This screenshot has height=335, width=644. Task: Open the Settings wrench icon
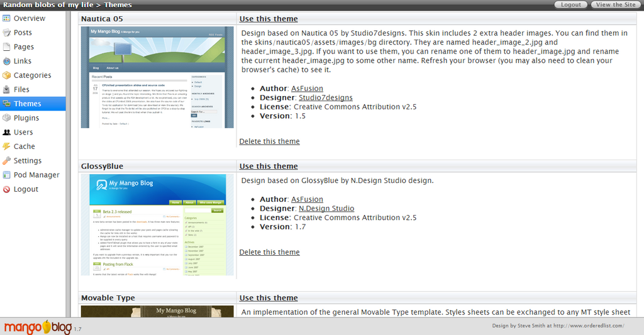[x=6, y=160]
